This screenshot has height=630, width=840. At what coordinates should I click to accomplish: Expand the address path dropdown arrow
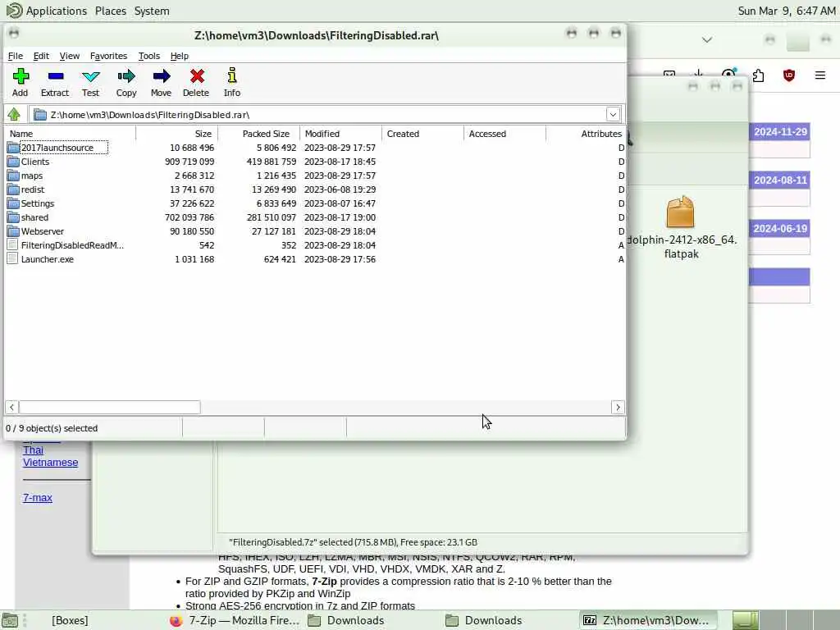(x=613, y=114)
